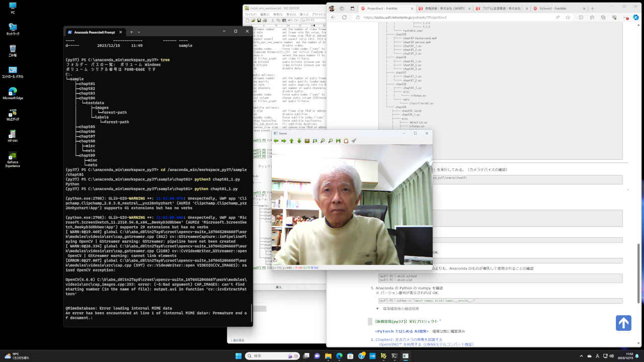This screenshot has width=644, height=362.
Task: Collapse the 環境構築後の確認結果 disclosure triangle
Action: tap(378, 308)
